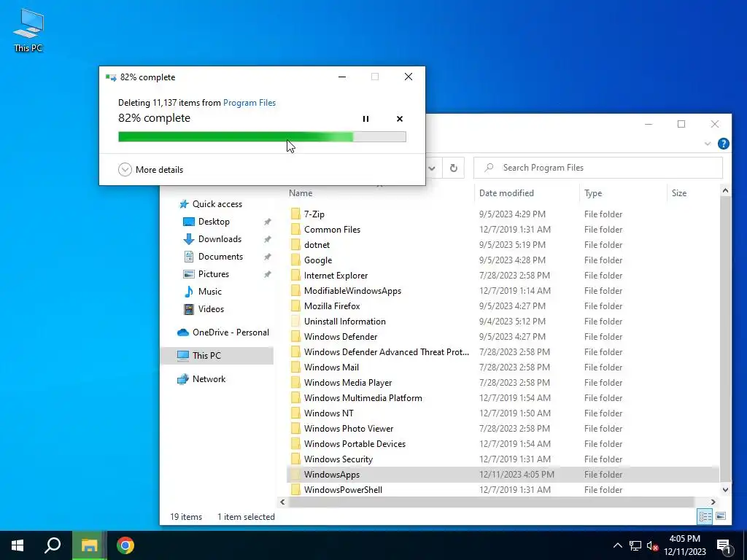Launch Google Chrome from taskbar
This screenshot has height=560, width=747.
pyautogui.click(x=125, y=545)
